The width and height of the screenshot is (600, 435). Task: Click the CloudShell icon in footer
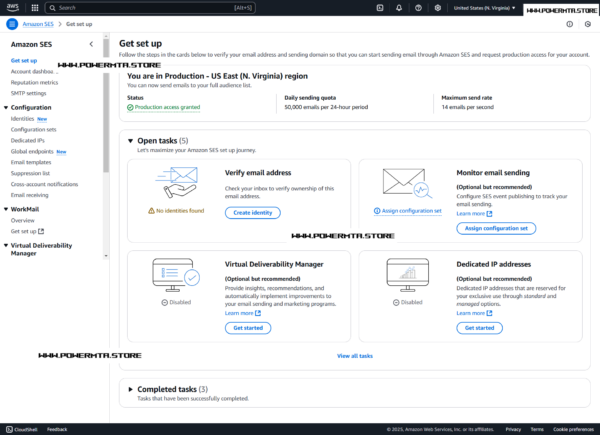tap(9, 429)
